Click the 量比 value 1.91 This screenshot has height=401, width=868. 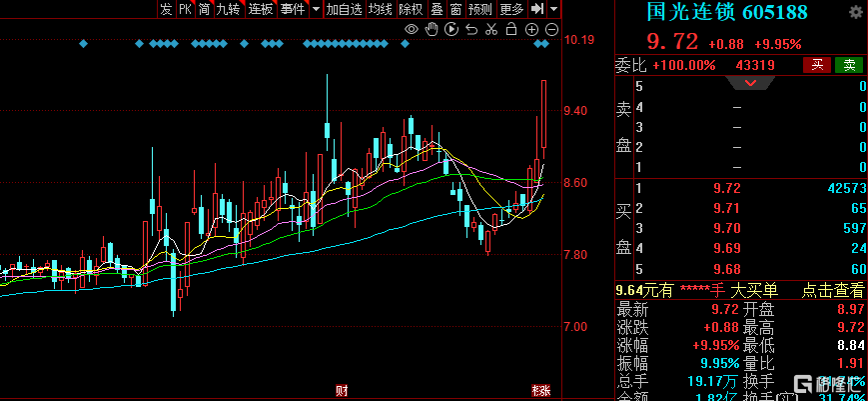coord(850,364)
